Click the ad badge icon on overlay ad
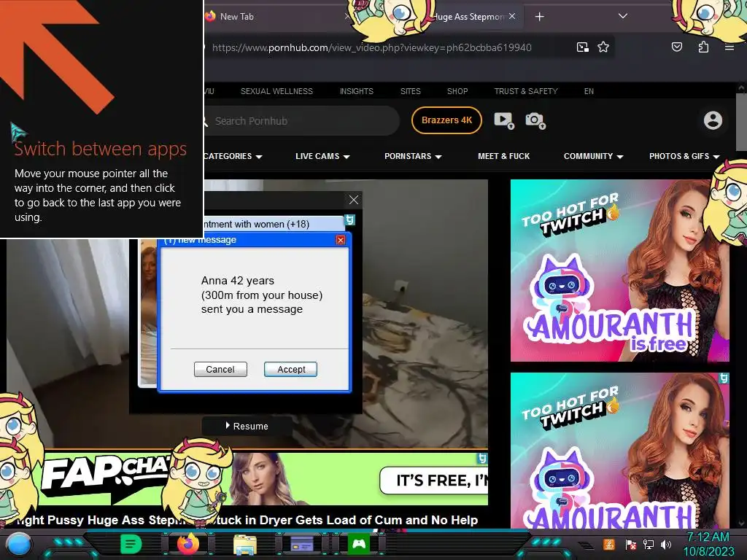The width and height of the screenshot is (747, 560). click(350, 219)
